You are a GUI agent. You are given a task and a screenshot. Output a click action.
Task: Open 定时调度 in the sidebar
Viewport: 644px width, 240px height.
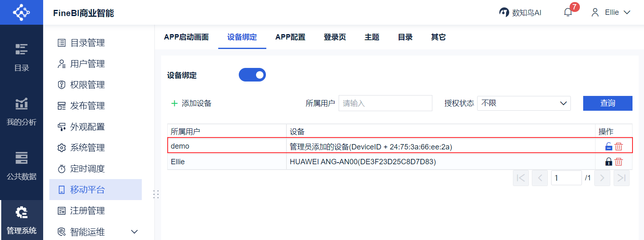pos(95,169)
